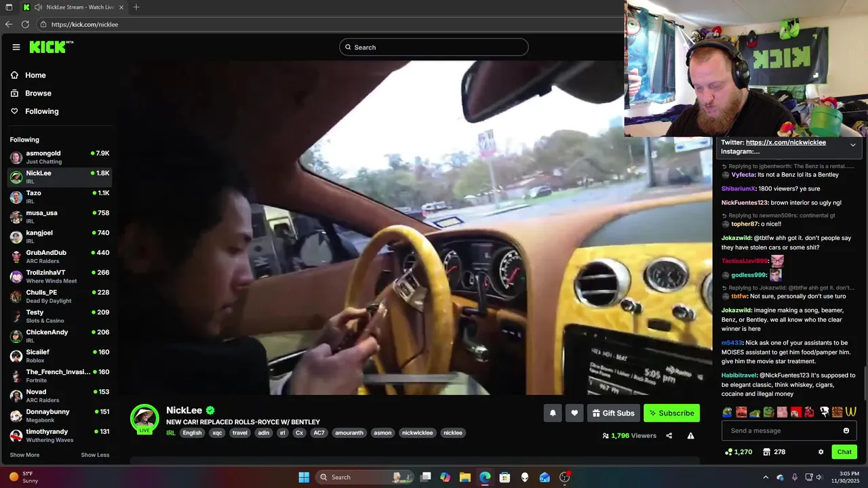
Task: Click the English tag
Action: 192,432
